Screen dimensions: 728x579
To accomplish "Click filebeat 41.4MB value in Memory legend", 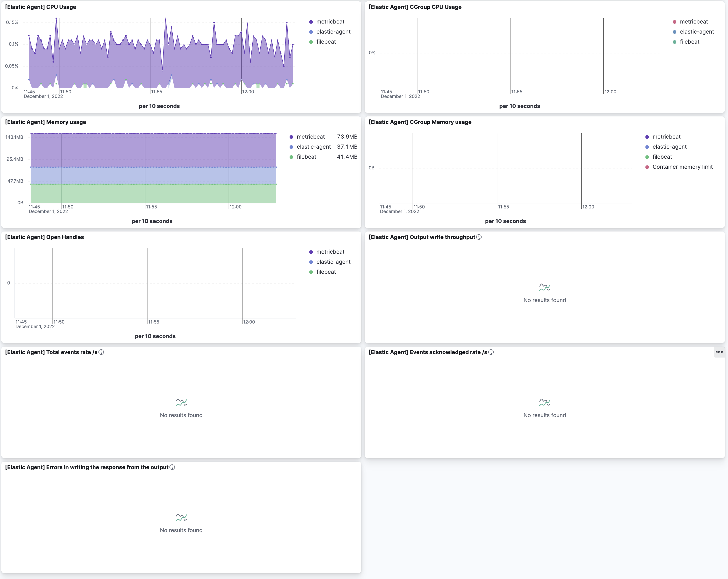I will coord(347,157).
